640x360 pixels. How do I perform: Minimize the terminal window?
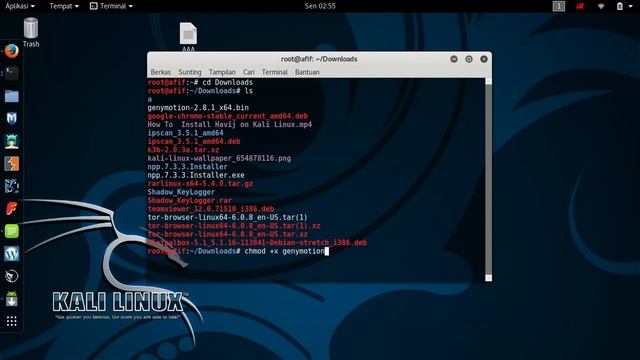454,59
